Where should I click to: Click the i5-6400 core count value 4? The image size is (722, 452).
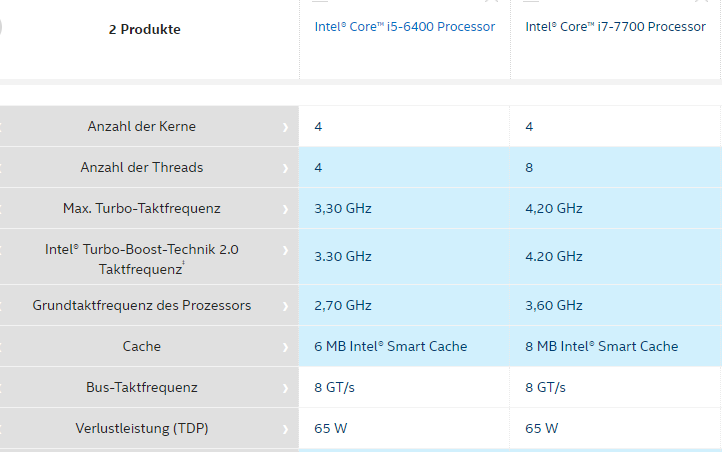(x=318, y=127)
